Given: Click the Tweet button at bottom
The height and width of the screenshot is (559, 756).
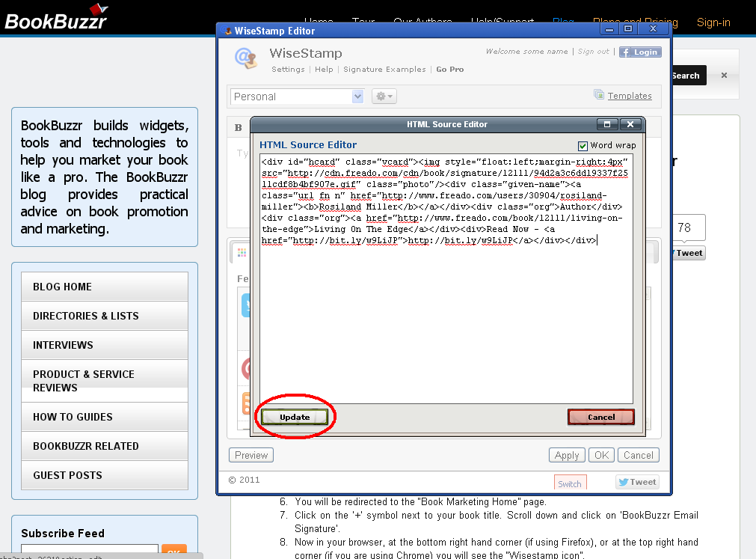Looking at the screenshot, I should 637,482.
